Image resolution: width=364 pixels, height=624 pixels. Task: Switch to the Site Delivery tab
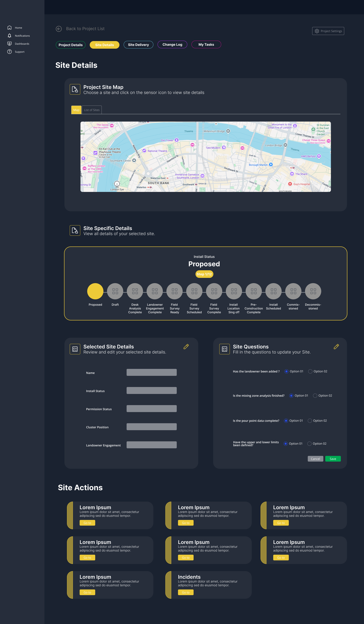click(138, 45)
